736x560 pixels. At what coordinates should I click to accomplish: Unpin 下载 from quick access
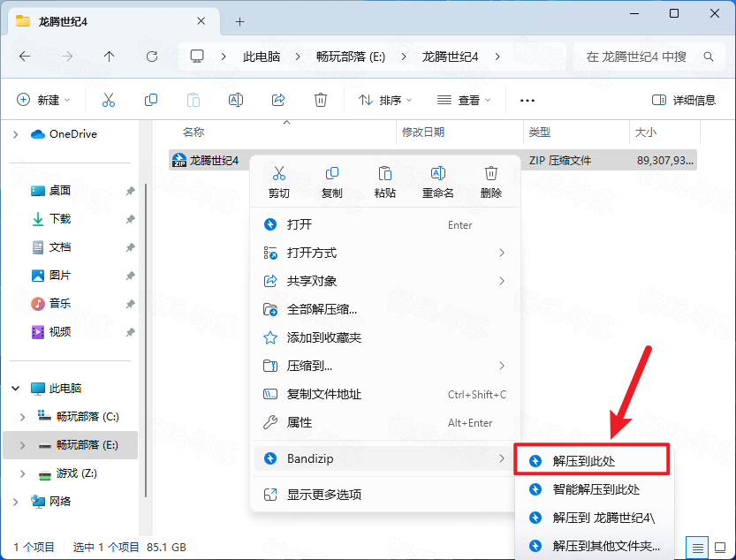131,219
